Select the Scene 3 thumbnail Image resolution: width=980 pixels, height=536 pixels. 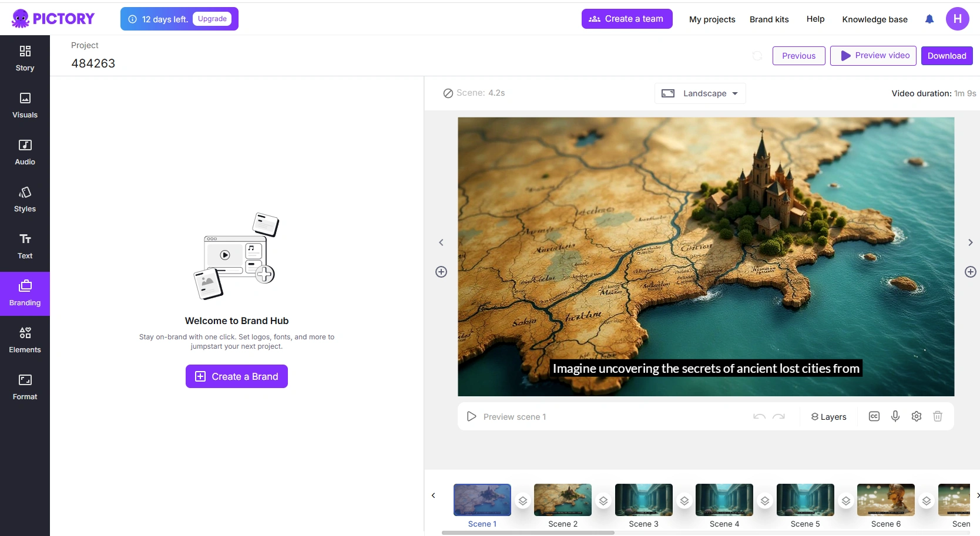643,500
